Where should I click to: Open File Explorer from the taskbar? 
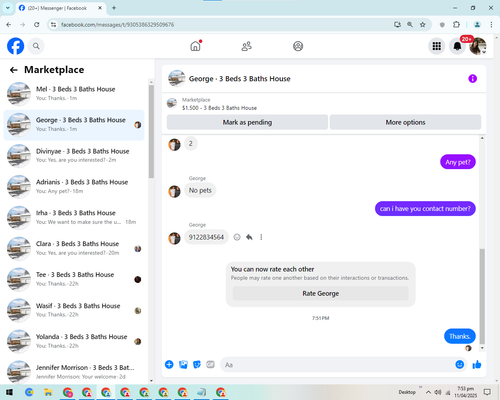tap(48, 392)
